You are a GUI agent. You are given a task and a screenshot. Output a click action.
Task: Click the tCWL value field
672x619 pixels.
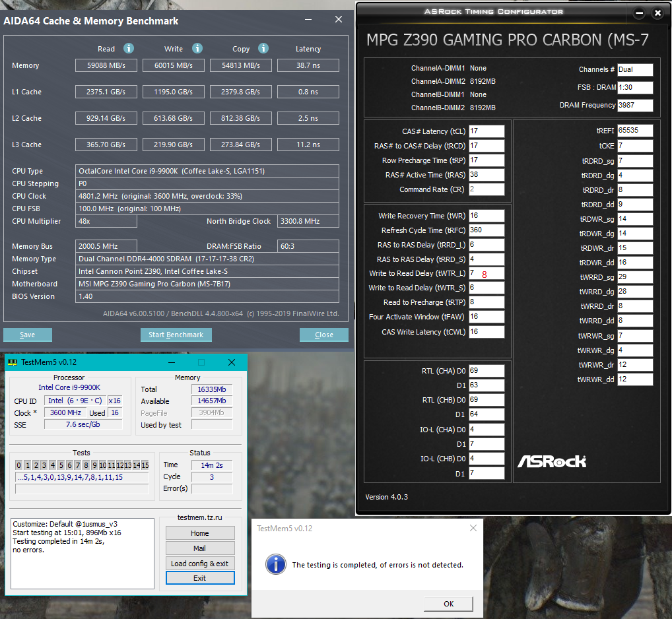(487, 331)
